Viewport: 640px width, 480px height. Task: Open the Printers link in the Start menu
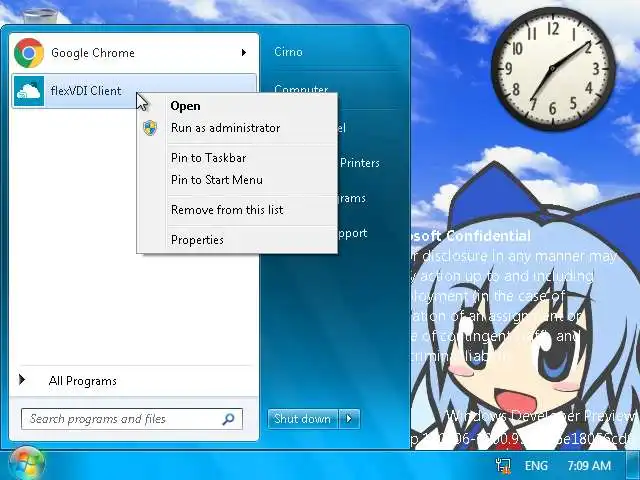(x=360, y=163)
